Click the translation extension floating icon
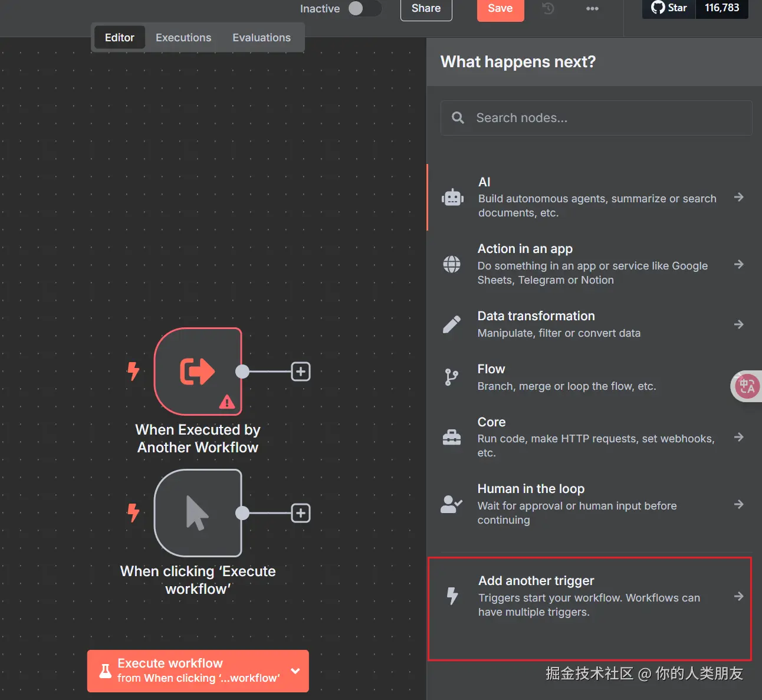Image resolution: width=762 pixels, height=700 pixels. pos(747,386)
